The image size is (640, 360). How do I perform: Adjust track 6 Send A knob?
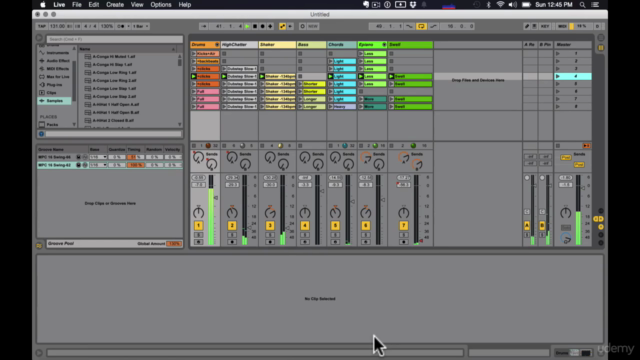pyautogui.click(x=366, y=158)
